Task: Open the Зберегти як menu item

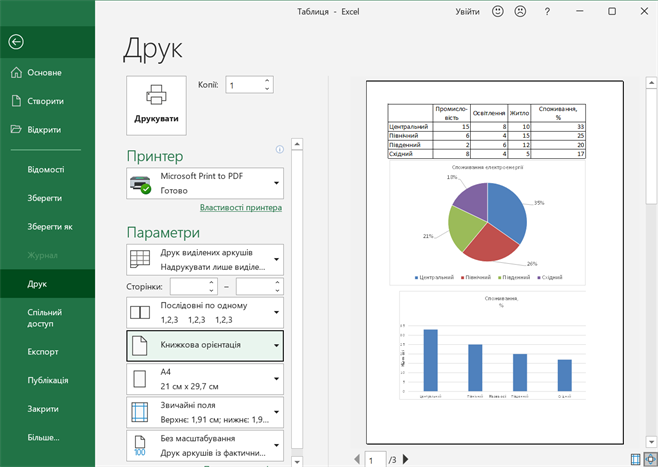Action: click(50, 226)
